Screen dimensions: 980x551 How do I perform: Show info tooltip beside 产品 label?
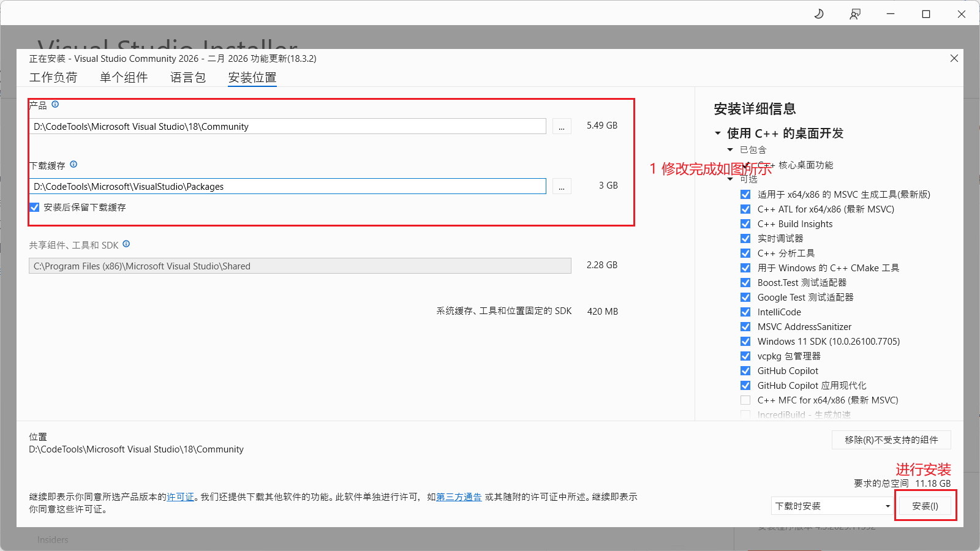(55, 105)
